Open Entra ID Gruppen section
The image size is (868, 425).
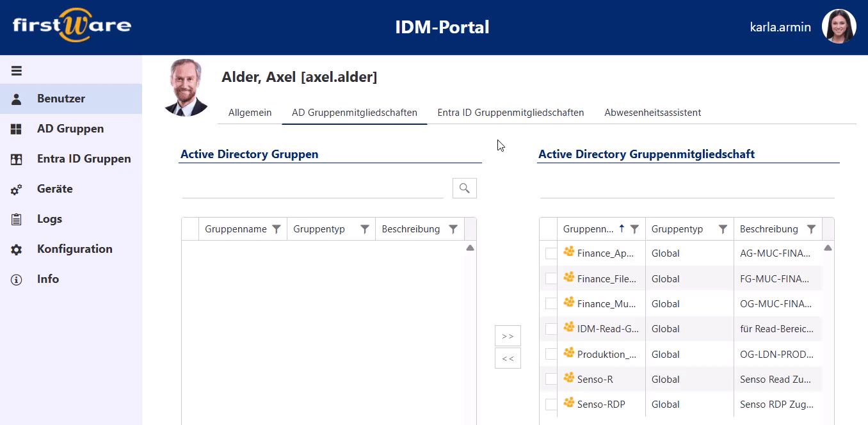pos(16,158)
